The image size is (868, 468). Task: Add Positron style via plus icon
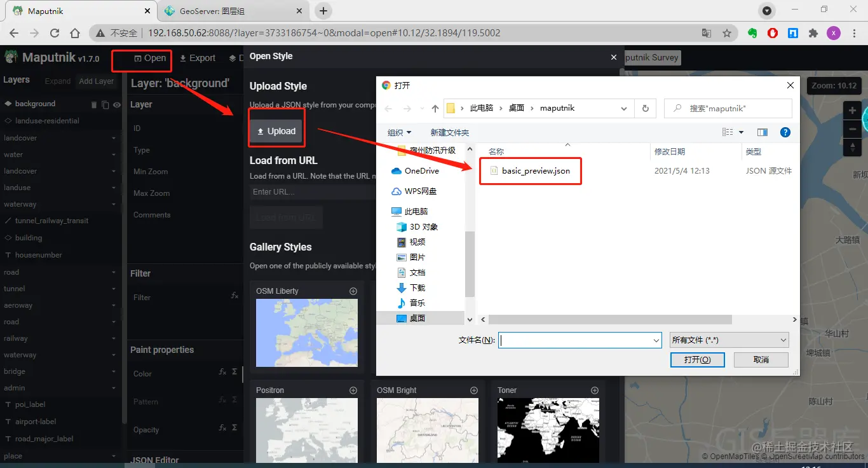coord(353,390)
